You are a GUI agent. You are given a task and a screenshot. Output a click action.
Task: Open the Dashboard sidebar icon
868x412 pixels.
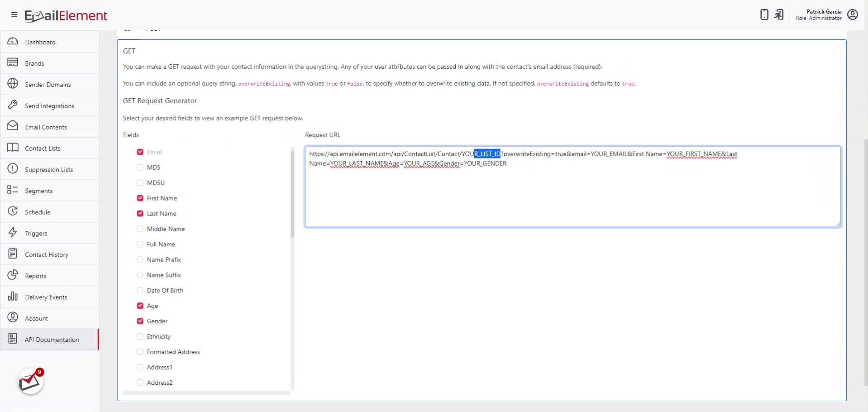click(13, 42)
